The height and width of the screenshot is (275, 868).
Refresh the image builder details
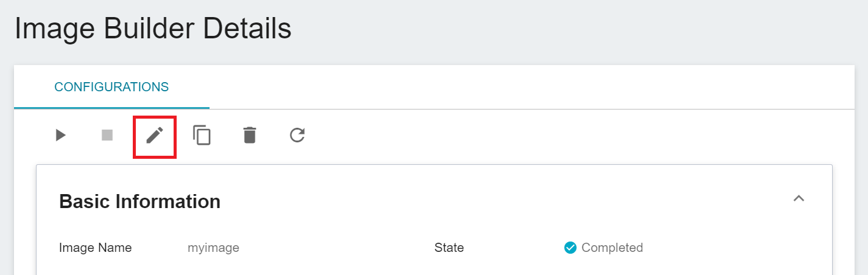[297, 135]
